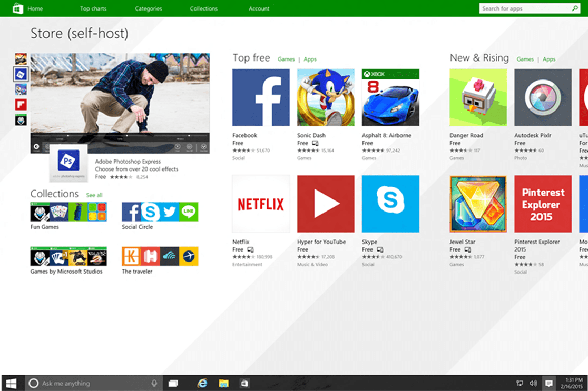Open the Autodesk Pixlr app tile
This screenshot has height=391, width=588.
coord(543,97)
